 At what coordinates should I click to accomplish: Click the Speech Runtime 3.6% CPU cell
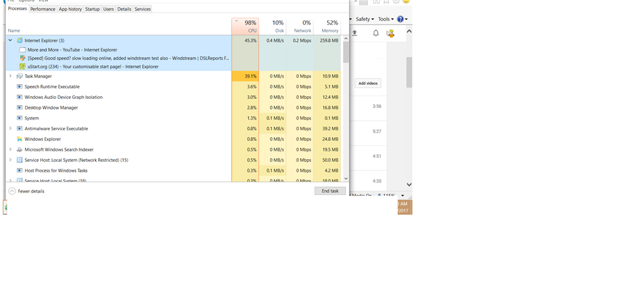245,87
